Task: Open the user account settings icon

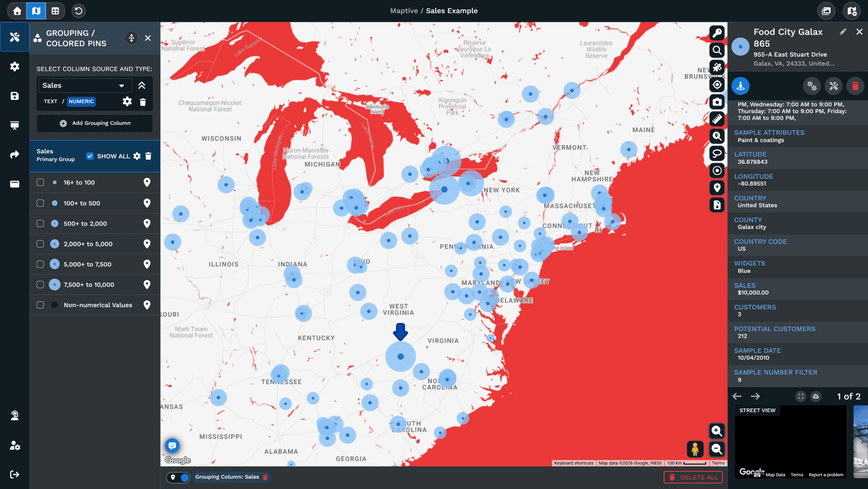Action: click(15, 445)
